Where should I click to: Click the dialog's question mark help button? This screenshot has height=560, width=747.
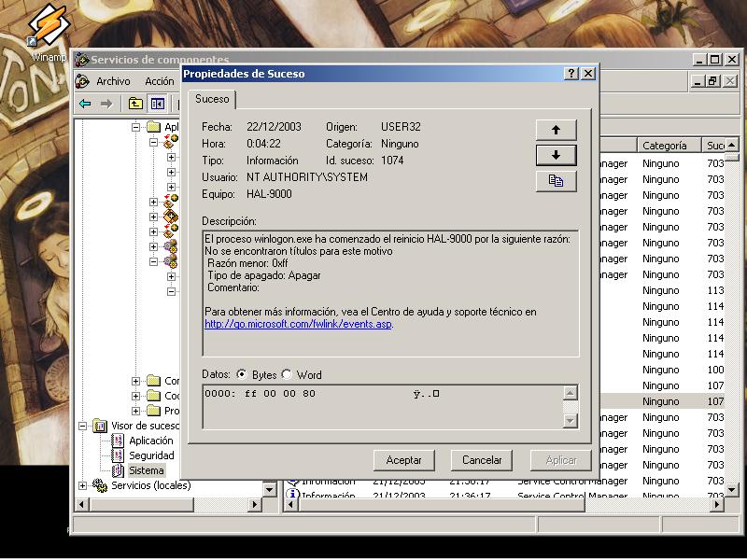click(x=571, y=74)
